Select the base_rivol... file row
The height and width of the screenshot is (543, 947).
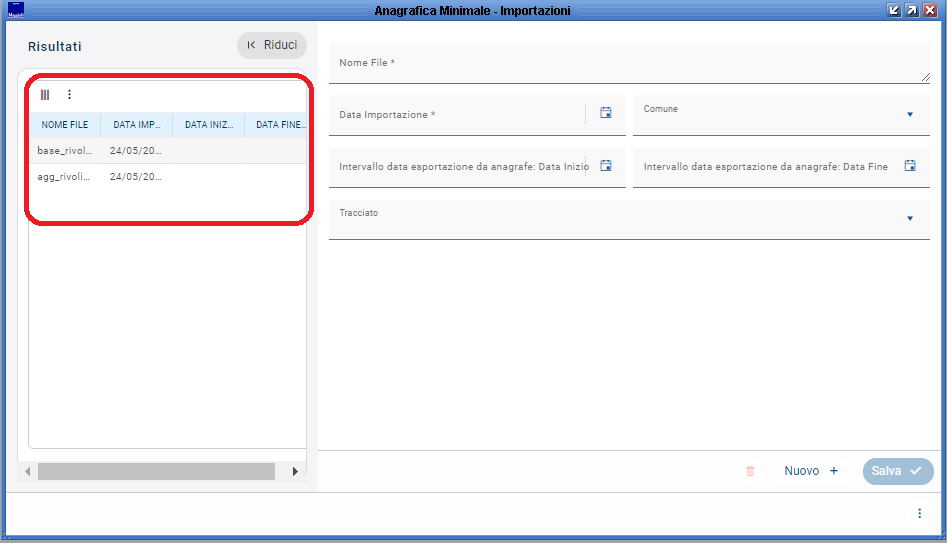point(168,150)
